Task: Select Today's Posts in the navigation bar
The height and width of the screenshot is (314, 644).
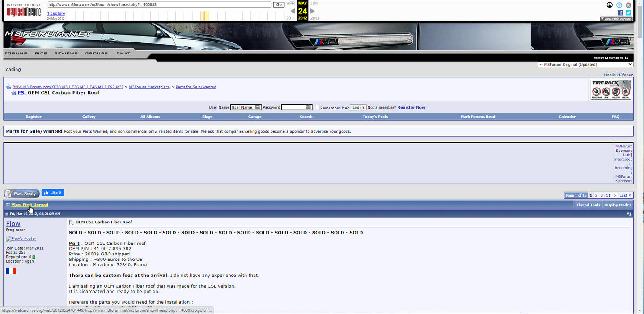Action: (x=375, y=117)
